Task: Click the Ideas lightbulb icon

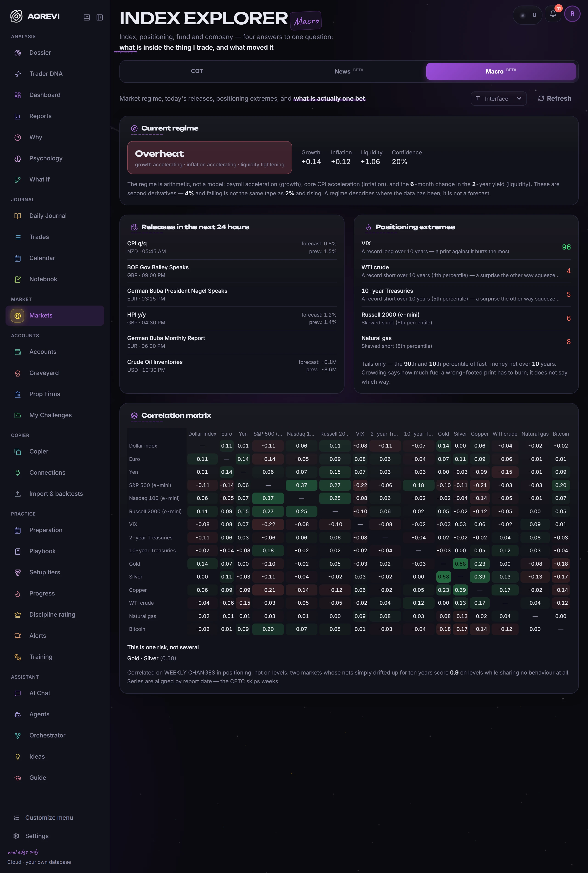Action: pos(18,757)
